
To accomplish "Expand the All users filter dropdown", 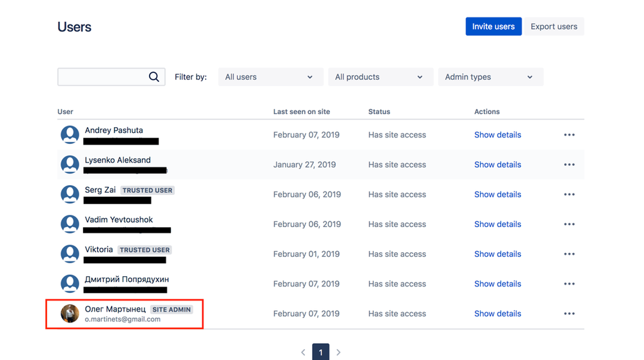I will (x=271, y=77).
